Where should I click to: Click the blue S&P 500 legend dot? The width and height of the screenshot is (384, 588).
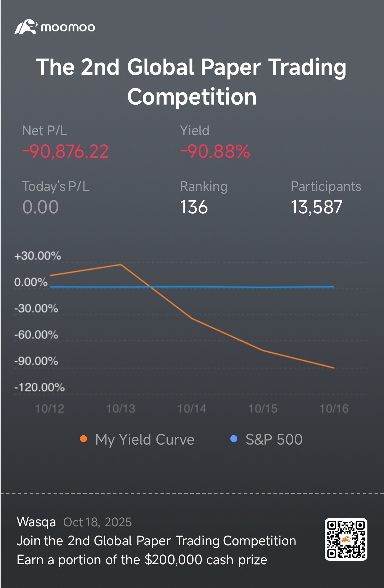pos(234,439)
